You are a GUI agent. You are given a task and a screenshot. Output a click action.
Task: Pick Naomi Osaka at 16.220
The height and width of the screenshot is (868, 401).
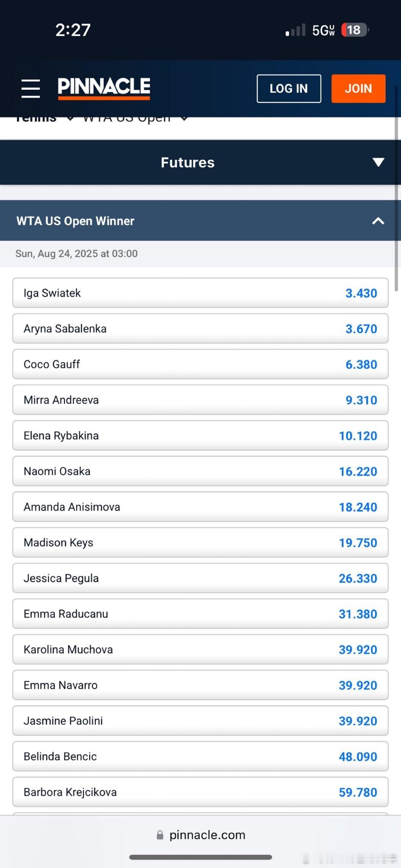[200, 471]
